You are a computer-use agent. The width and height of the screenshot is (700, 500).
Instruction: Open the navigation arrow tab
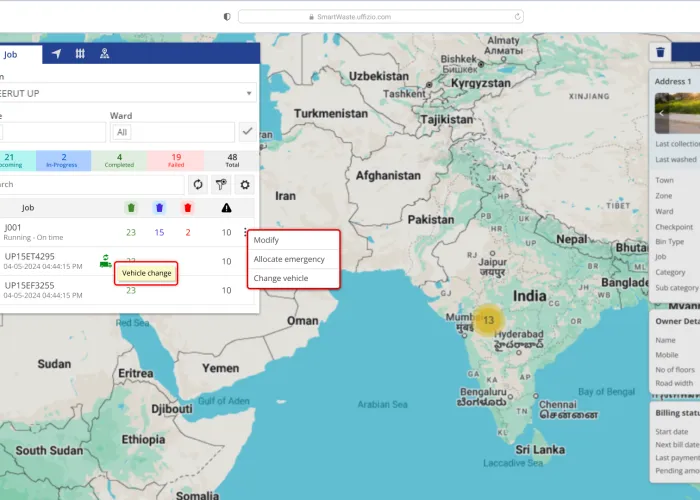[x=56, y=54]
